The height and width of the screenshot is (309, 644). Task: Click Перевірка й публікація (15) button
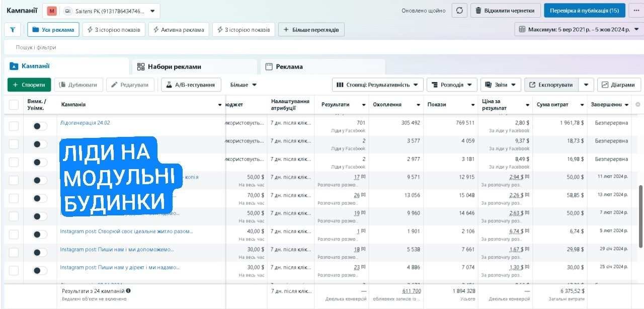pyautogui.click(x=584, y=11)
